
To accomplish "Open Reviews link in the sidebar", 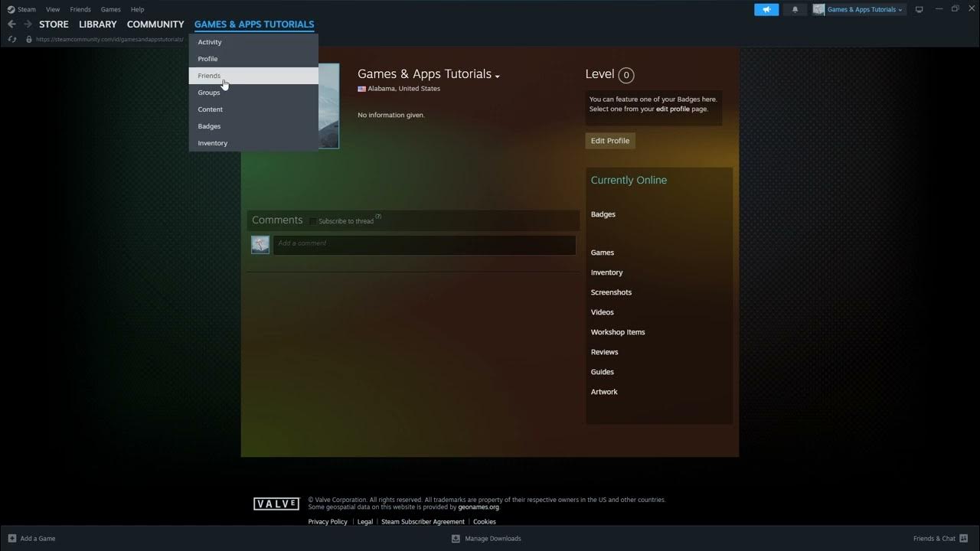I will tap(605, 352).
